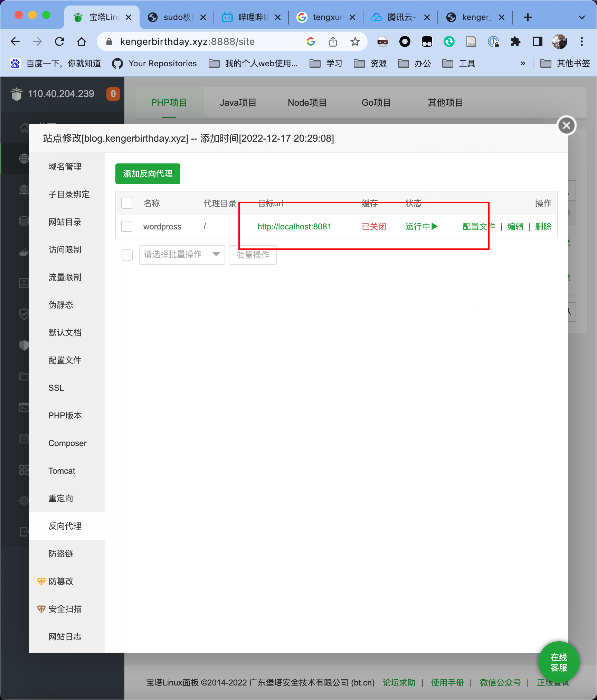Click the address bar URL
Viewport: 597px width, 700px height.
pos(187,42)
